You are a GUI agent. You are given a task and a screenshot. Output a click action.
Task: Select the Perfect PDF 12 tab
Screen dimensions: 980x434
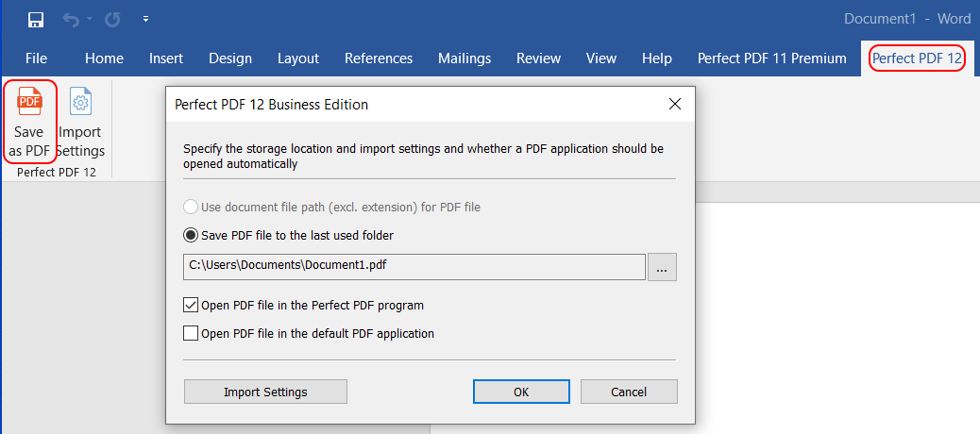click(917, 58)
